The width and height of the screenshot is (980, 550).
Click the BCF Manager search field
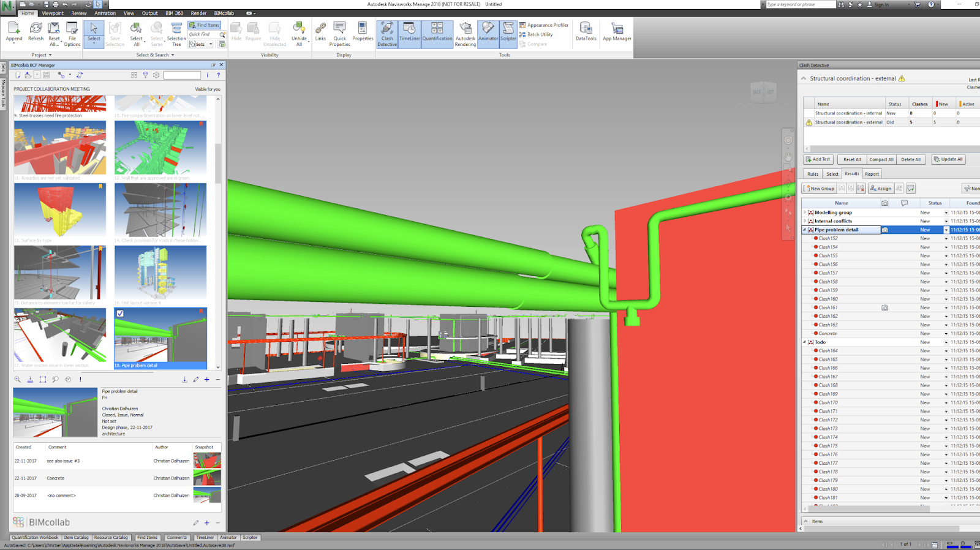pyautogui.click(x=182, y=75)
